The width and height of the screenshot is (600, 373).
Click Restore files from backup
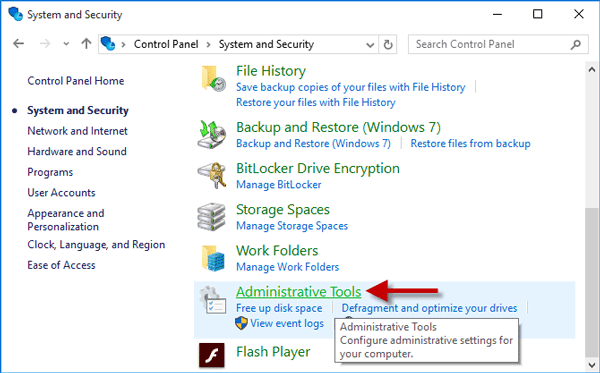470,143
